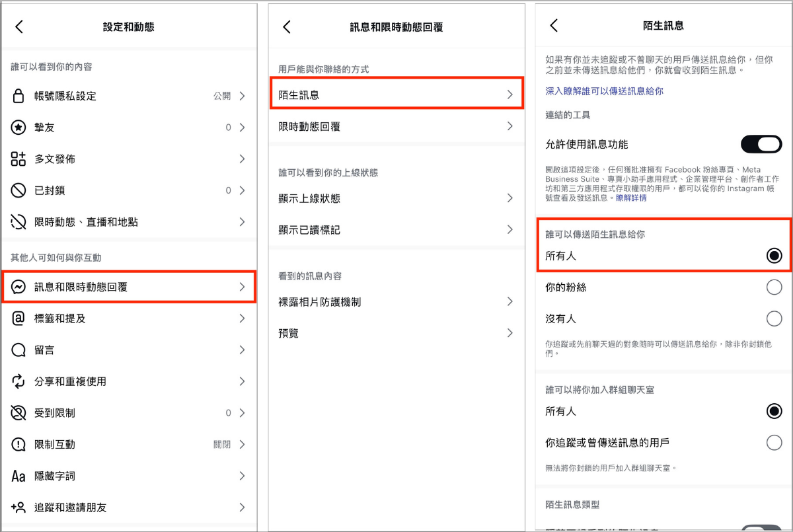Tap the icon beside 限時動態、直播和地點
Image resolution: width=793 pixels, height=532 pixels.
coord(19,222)
